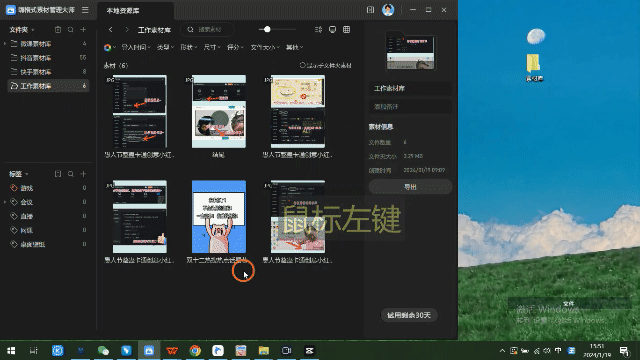Open the 形状 filter dropdown
640x360 pixels.
tap(189, 47)
